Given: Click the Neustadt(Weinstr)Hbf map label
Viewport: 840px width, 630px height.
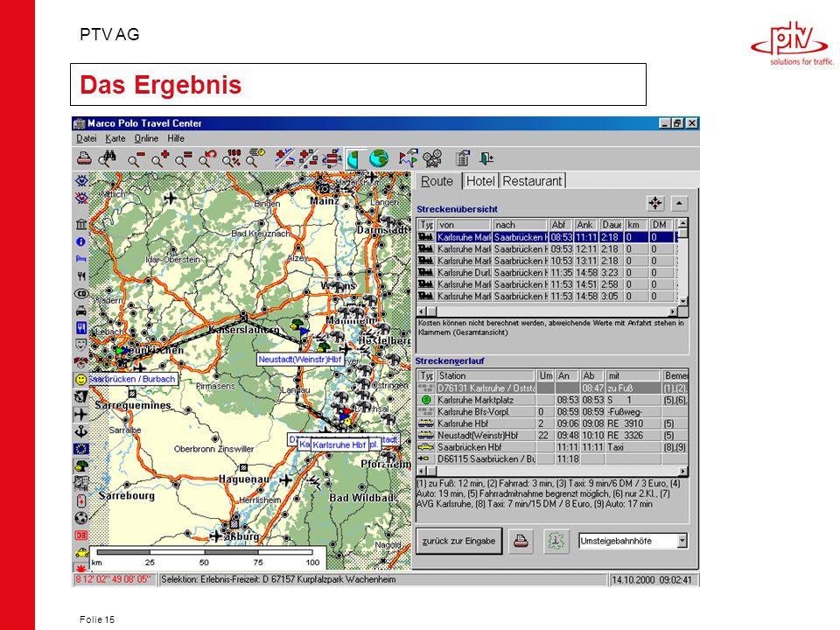Looking at the screenshot, I should pos(300,360).
